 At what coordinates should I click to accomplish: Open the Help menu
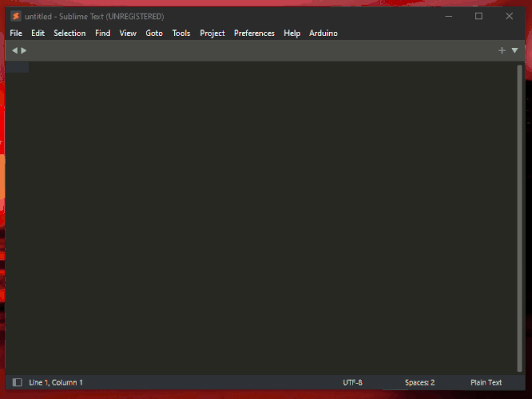(x=292, y=34)
